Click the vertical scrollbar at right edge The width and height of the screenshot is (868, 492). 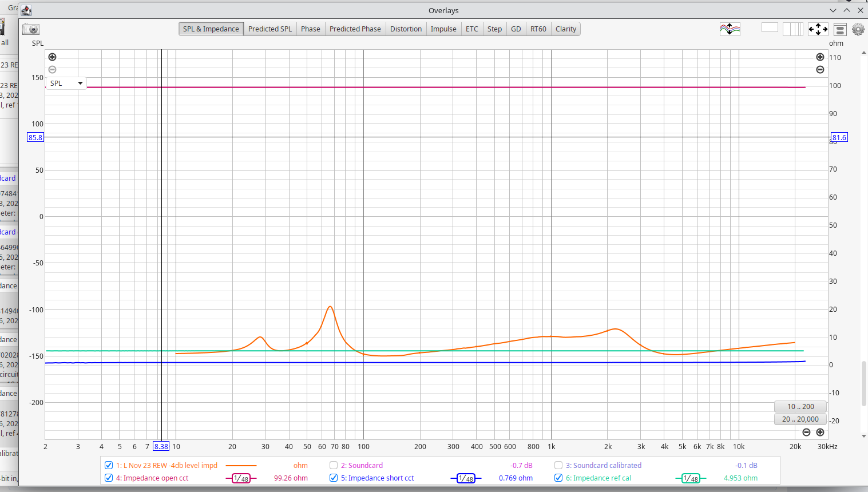point(864,383)
